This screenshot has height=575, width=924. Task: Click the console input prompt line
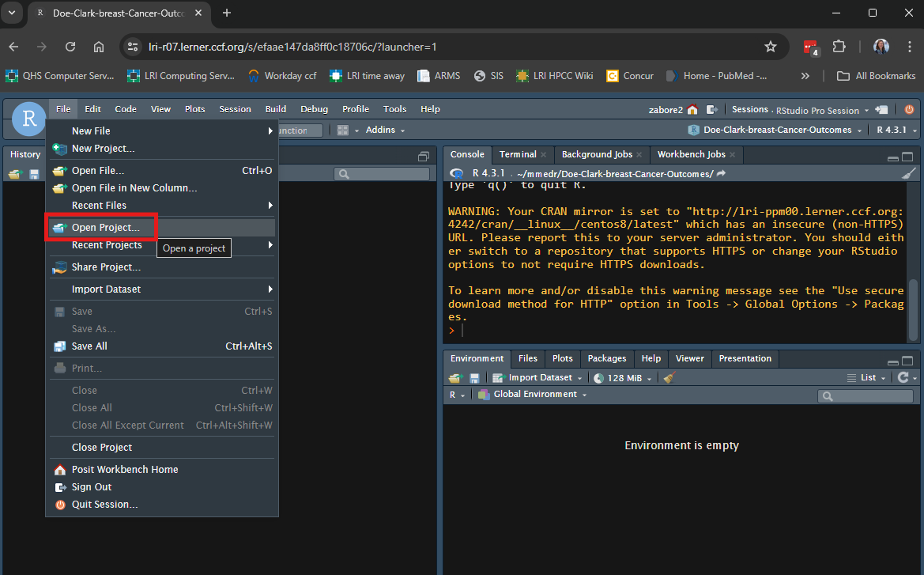click(676, 331)
